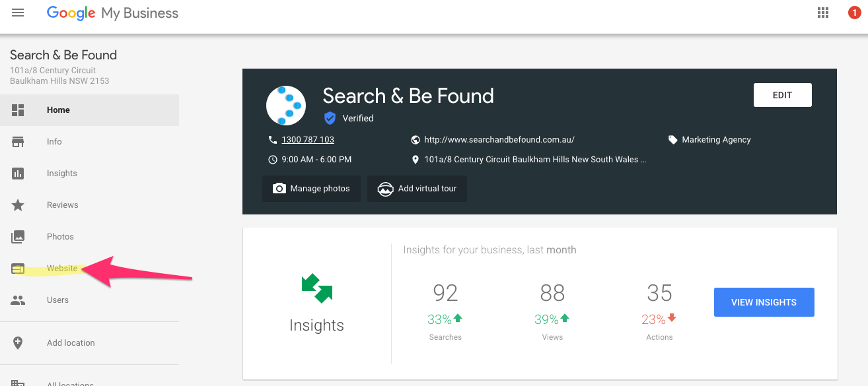The height and width of the screenshot is (386, 868).
Task: Open Manage photos
Action: coord(311,188)
